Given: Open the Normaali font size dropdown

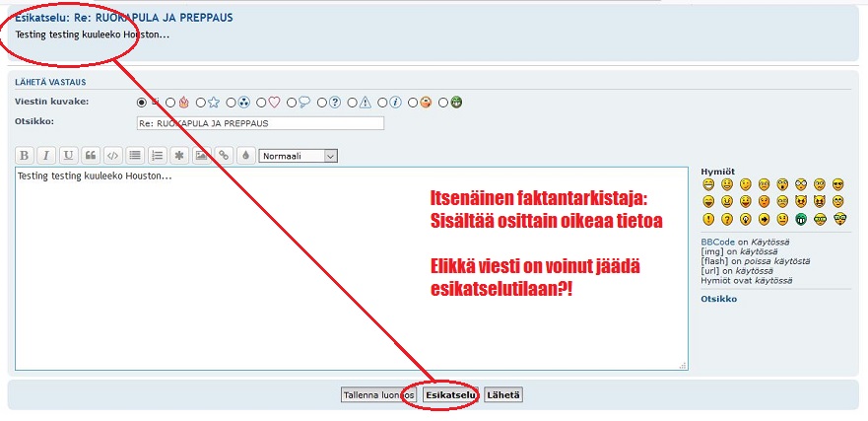Looking at the screenshot, I should [x=298, y=155].
